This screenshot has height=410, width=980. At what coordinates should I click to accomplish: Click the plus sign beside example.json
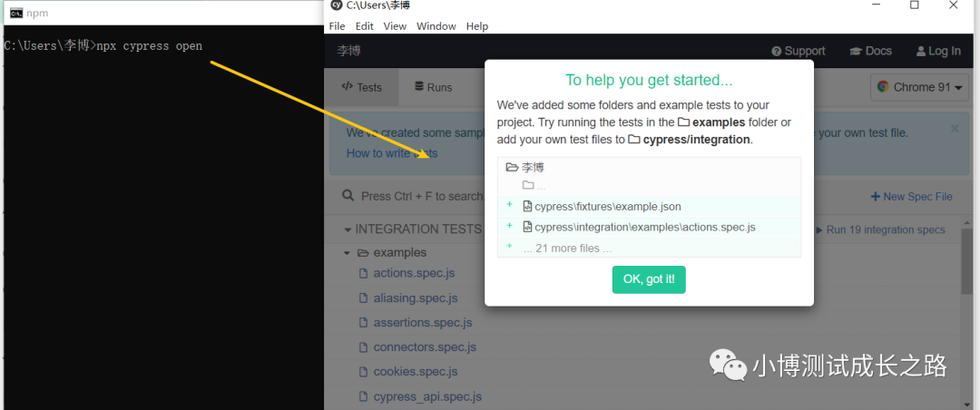[x=509, y=204]
